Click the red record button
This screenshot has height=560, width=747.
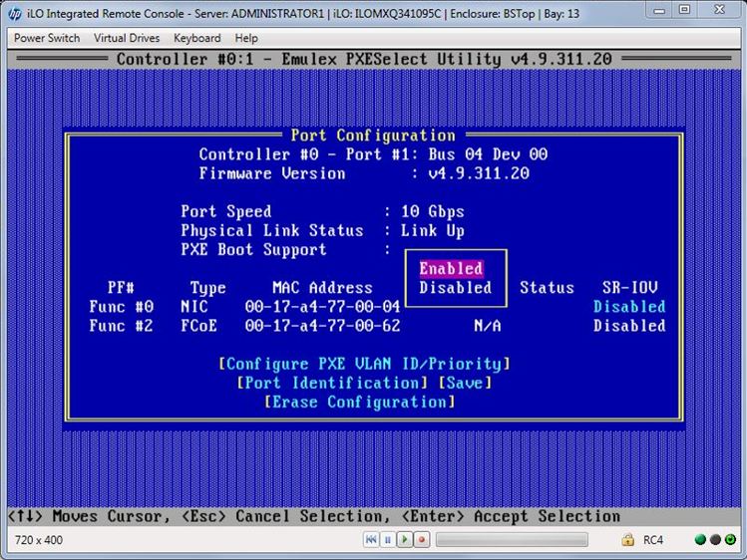click(x=421, y=540)
